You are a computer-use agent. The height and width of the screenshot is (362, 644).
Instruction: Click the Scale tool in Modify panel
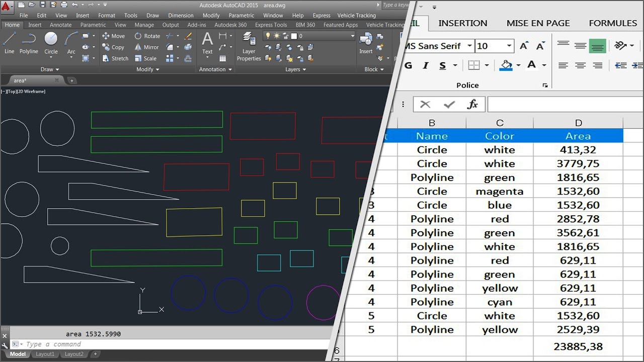pos(145,58)
